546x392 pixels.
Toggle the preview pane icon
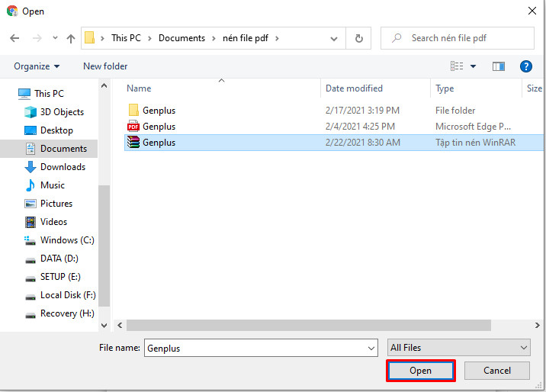[x=499, y=66]
